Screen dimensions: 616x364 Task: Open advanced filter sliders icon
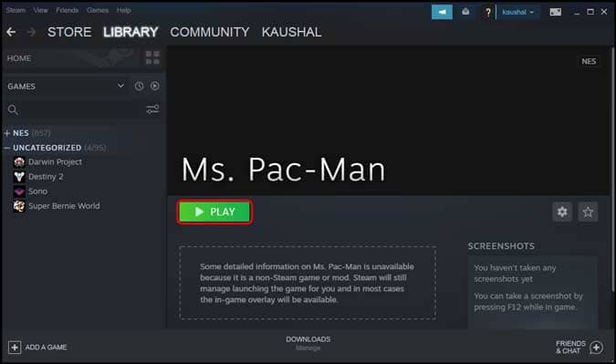[x=152, y=109]
